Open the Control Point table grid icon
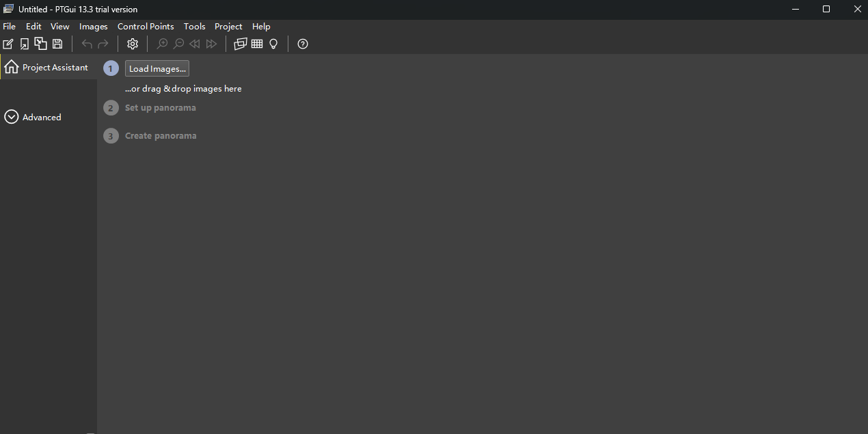 click(257, 44)
